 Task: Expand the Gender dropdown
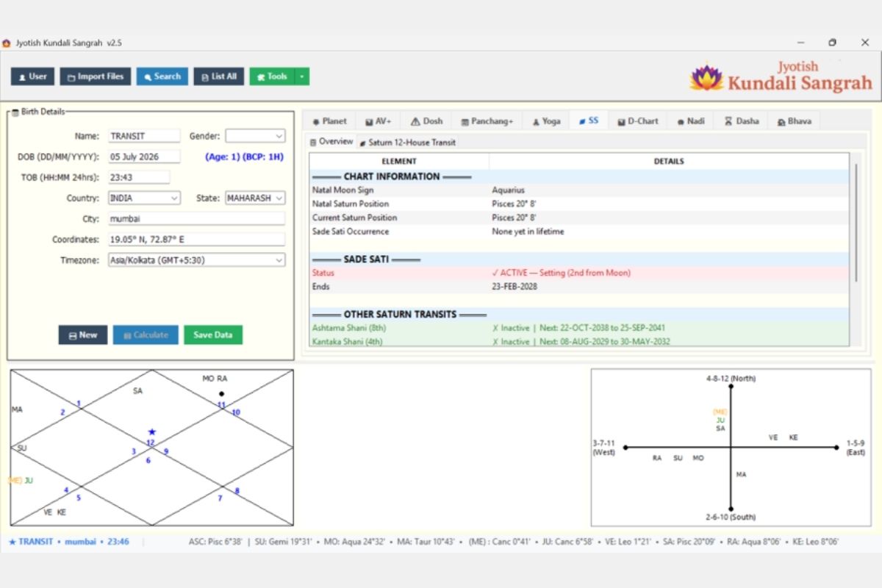point(255,136)
